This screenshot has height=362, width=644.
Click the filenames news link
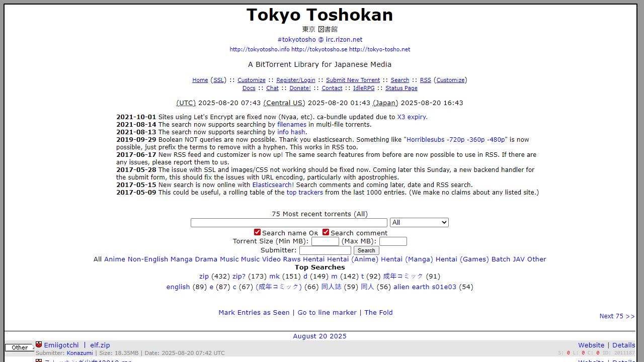[292, 124]
